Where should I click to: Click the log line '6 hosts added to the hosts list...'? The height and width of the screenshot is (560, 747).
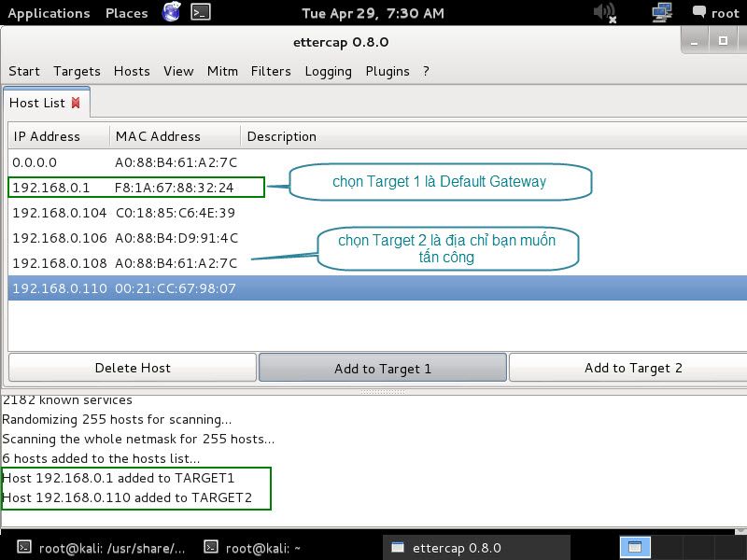click(101, 458)
